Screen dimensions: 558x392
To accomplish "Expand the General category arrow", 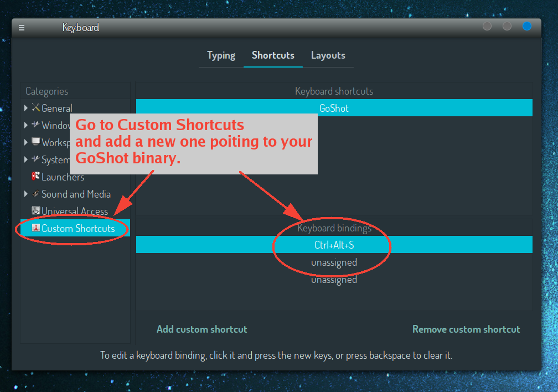I will point(25,108).
